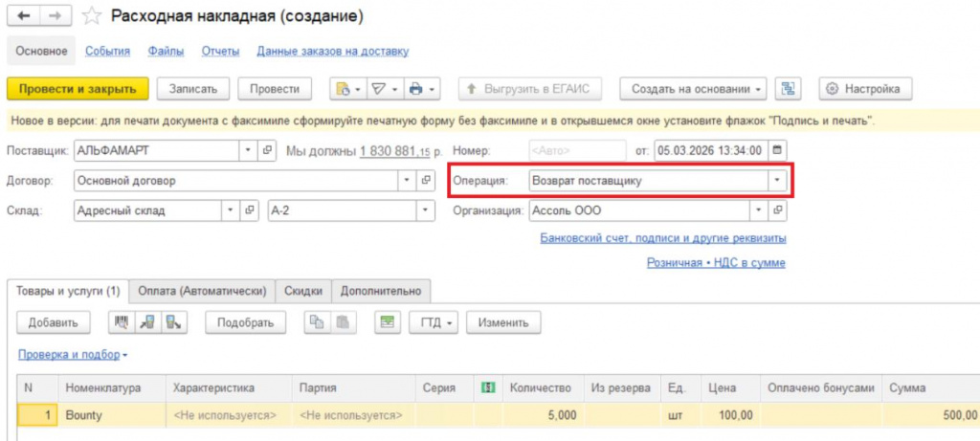Open Файлы section

[166, 52]
